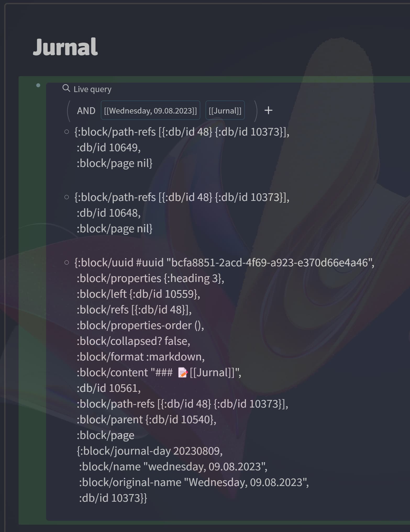Open the [[Jurnal]] query filter chip
Image resolution: width=410 pixels, height=532 pixels.
(x=225, y=110)
